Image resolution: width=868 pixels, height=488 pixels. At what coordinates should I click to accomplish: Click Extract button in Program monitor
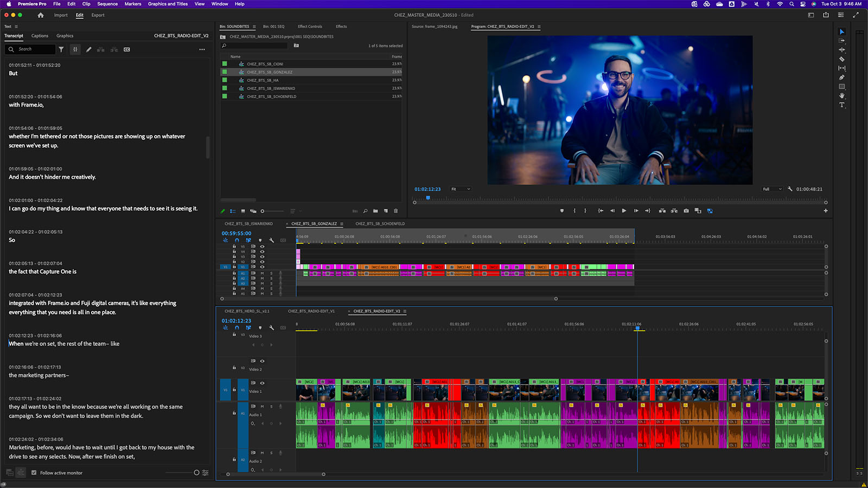(674, 211)
